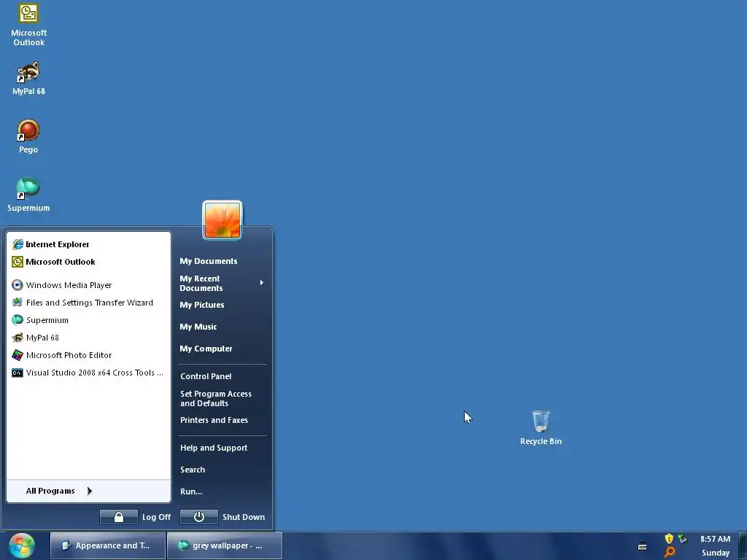Image resolution: width=747 pixels, height=560 pixels.
Task: Click Microsoft Photo Editor text
Action: coord(69,355)
